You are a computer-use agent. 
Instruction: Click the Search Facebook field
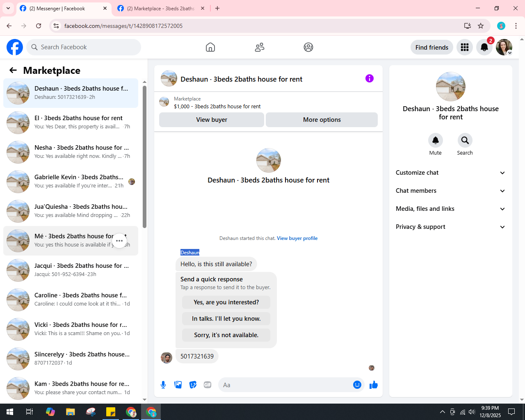(x=84, y=47)
